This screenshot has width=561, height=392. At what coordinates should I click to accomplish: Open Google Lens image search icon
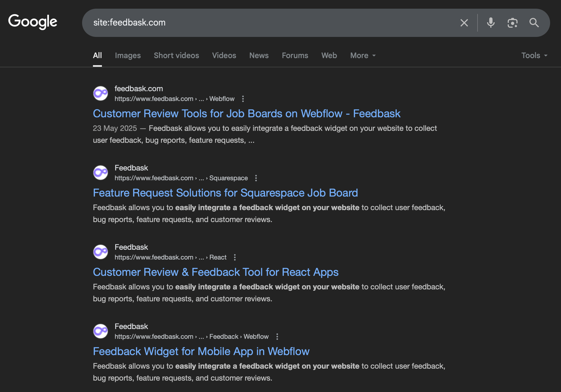click(x=512, y=23)
